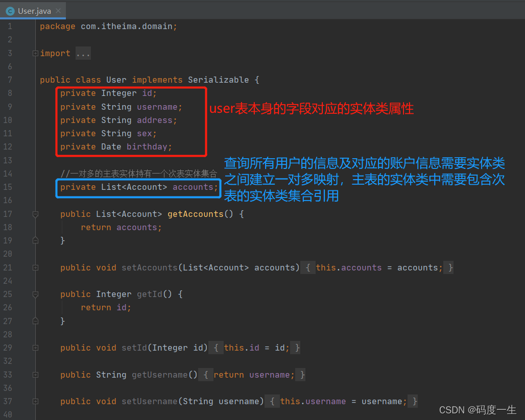The width and height of the screenshot is (525, 420).
Task: Click com.itheima.domain package name
Action: click(x=127, y=26)
